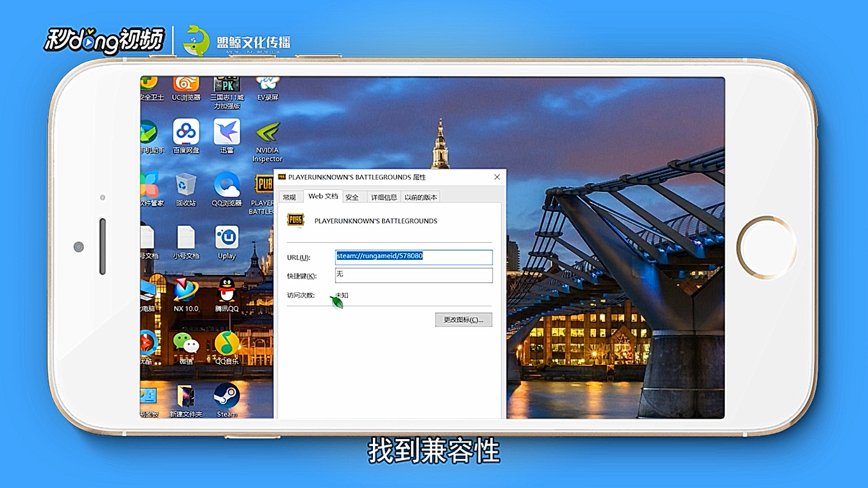The image size is (868, 488).
Task: Click the 访问次数: label
Action: pos(301,295)
